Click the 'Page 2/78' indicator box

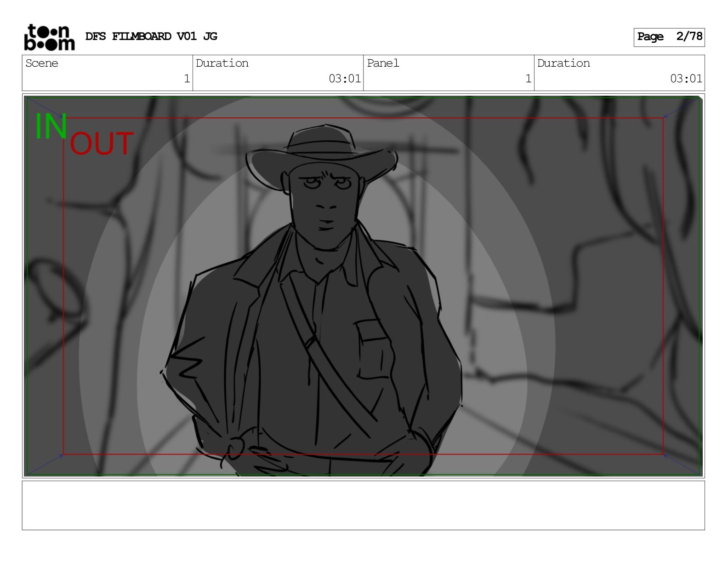pyautogui.click(x=669, y=37)
